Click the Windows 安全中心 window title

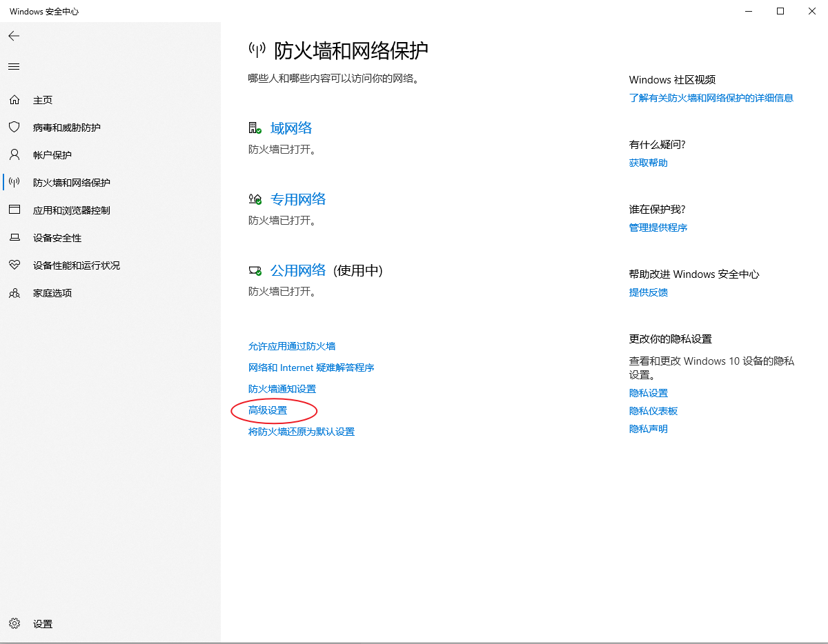coord(44,12)
